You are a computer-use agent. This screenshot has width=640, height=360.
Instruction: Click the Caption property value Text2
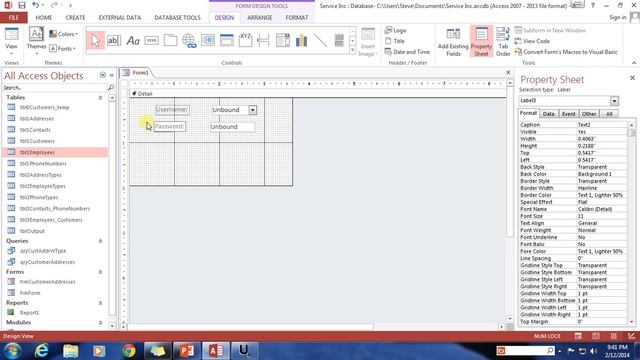coord(602,124)
